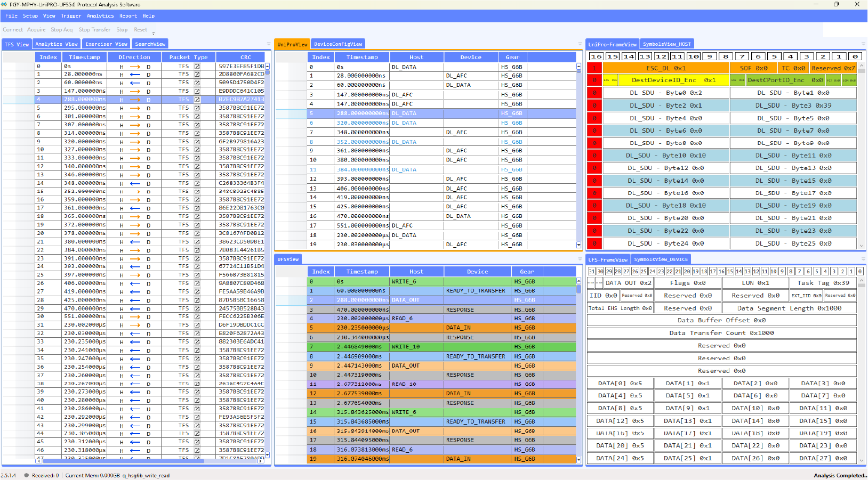
Task: Click the PGY application logo in title bar
Action: pyautogui.click(x=5, y=4)
